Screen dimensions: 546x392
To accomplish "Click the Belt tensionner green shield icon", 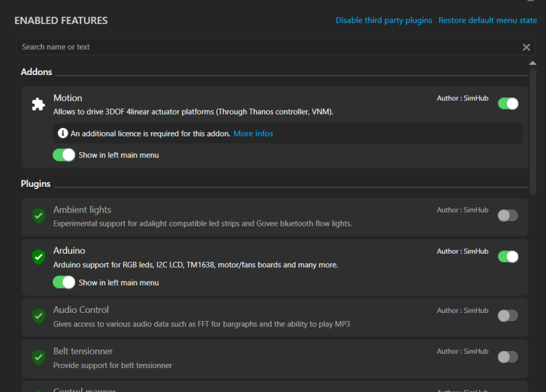I will (x=39, y=357).
